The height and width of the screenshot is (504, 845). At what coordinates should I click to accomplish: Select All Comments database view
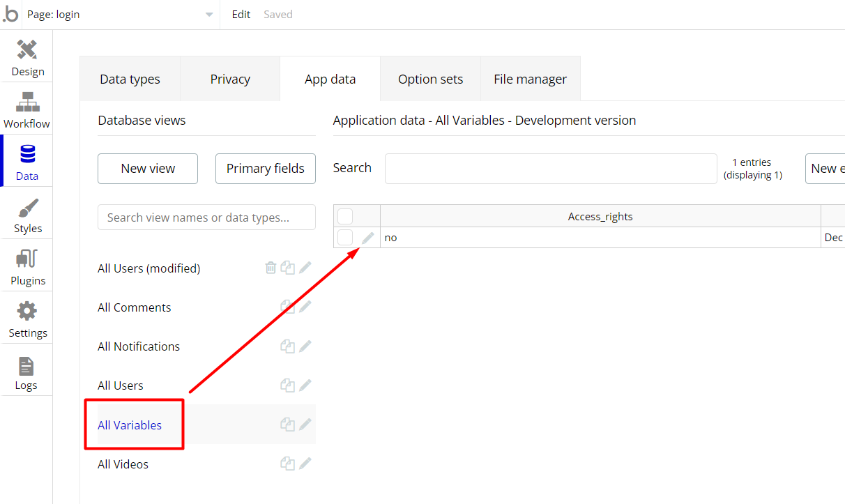click(135, 307)
